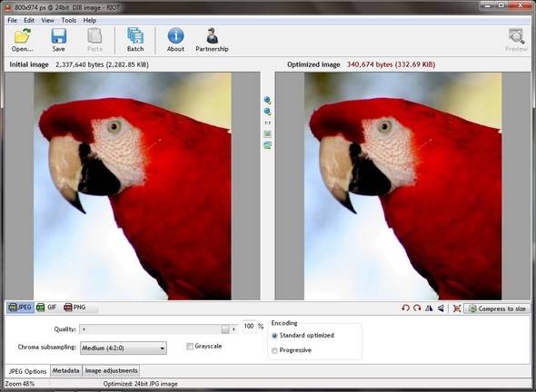Open the Help menu

[x=90, y=21]
